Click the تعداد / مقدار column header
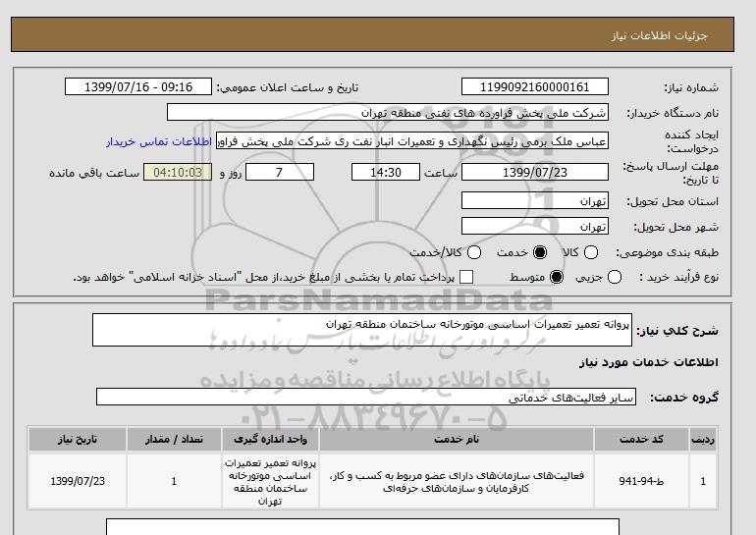The width and height of the screenshot is (756, 535). [x=174, y=439]
